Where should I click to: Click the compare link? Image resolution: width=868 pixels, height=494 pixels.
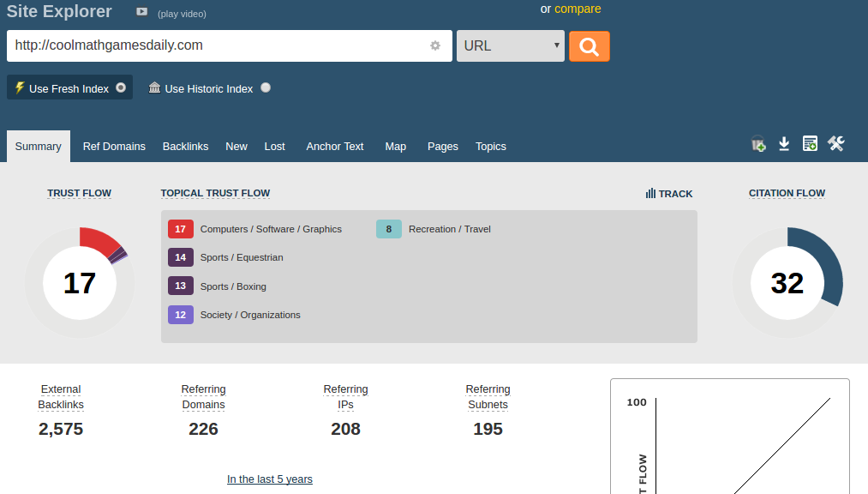(x=578, y=9)
